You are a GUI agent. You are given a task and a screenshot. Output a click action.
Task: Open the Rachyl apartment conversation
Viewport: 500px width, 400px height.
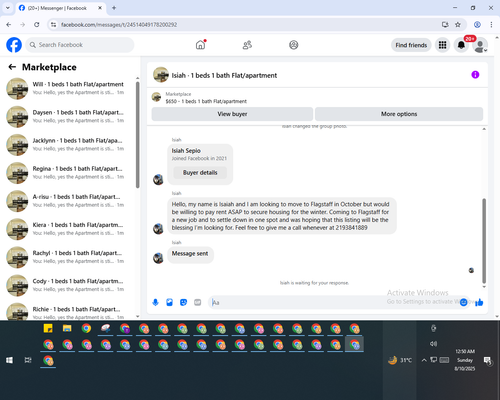point(68,257)
